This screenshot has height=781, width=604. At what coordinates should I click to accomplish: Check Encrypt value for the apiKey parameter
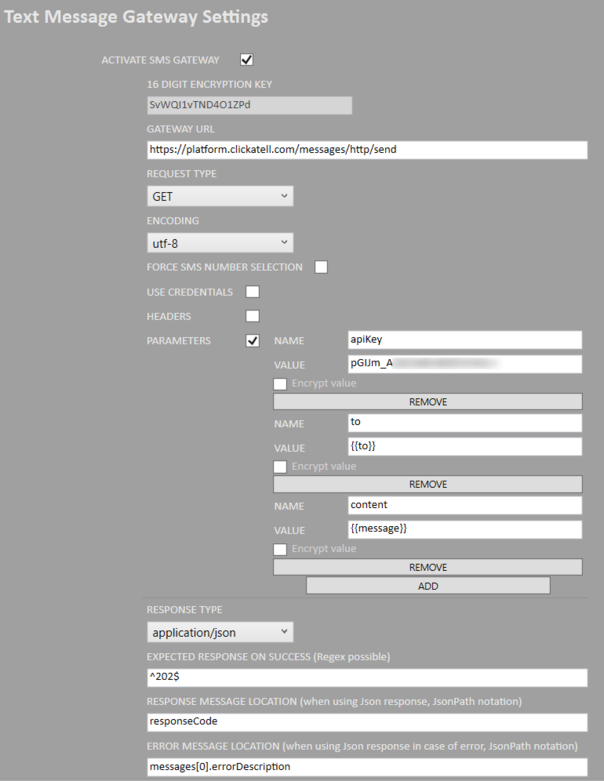coord(281,383)
